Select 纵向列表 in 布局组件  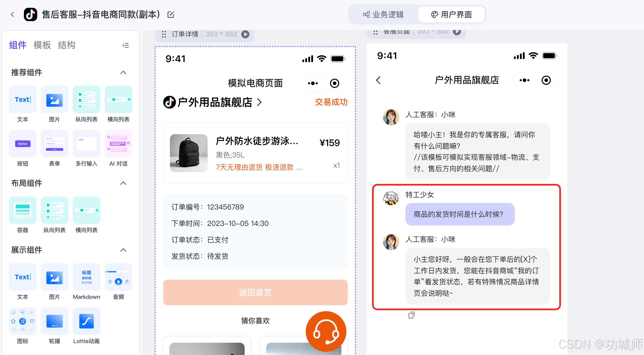(54, 215)
